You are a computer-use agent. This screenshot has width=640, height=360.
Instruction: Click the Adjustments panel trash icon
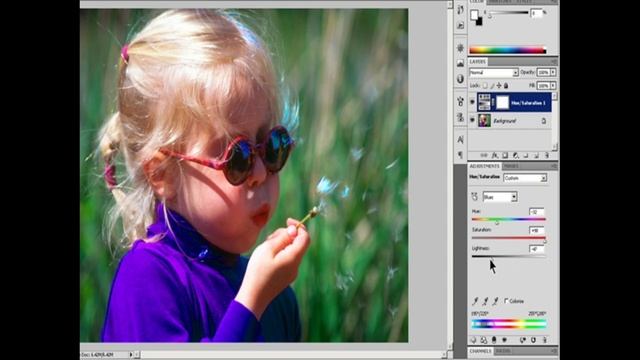pos(544,340)
